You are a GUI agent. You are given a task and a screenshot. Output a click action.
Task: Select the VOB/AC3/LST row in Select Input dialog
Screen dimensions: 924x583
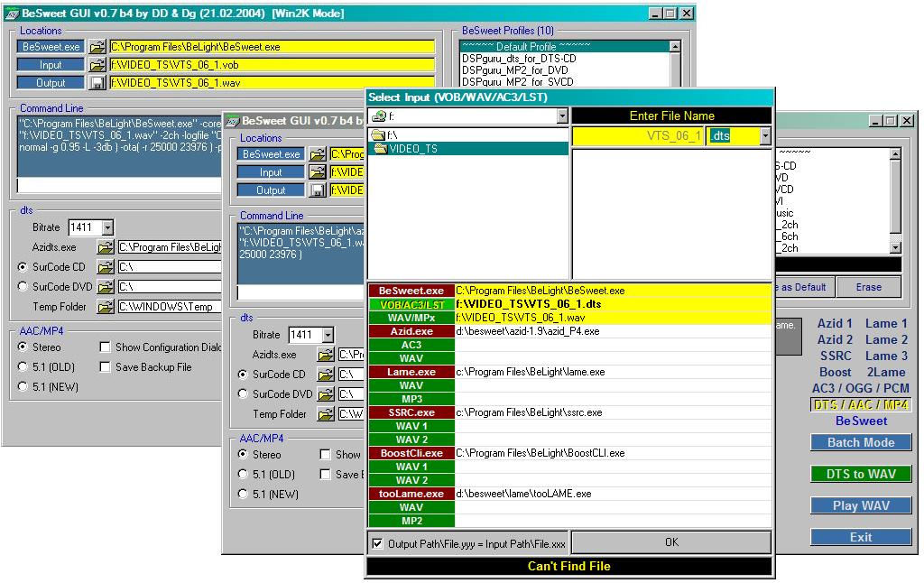pos(569,304)
